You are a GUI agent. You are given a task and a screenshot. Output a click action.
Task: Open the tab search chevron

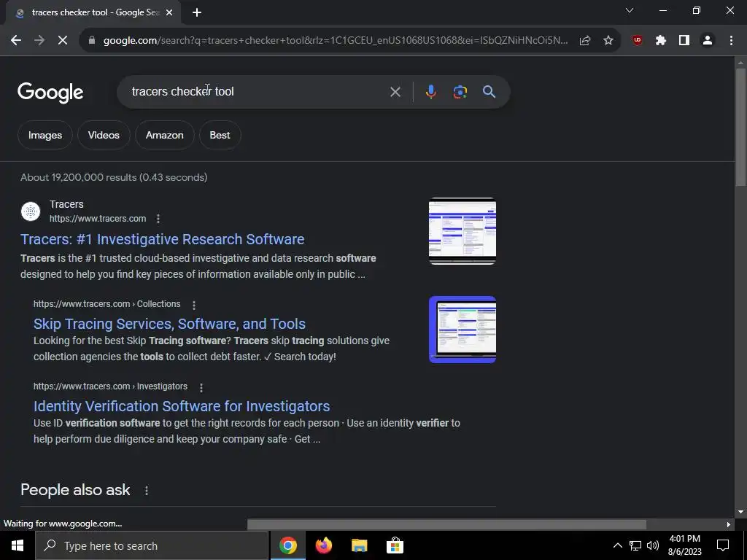[x=630, y=10]
